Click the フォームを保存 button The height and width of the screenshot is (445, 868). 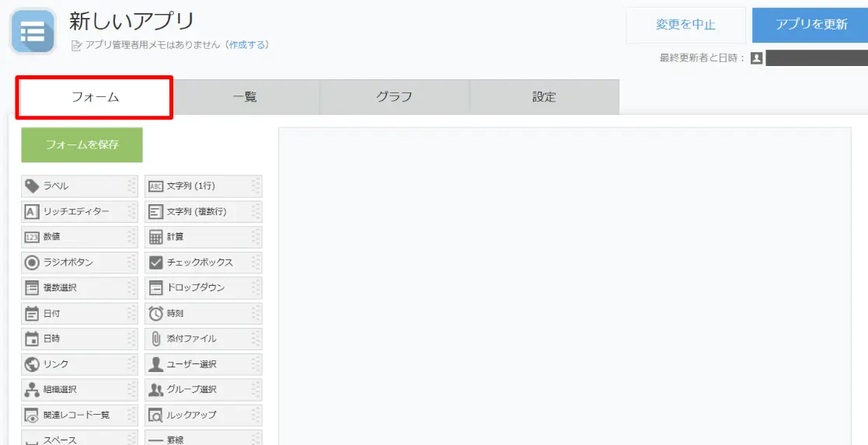[x=82, y=145]
